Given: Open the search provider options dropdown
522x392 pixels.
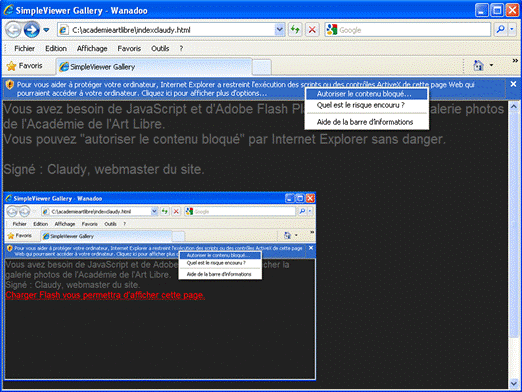Looking at the screenshot, I should (x=512, y=30).
